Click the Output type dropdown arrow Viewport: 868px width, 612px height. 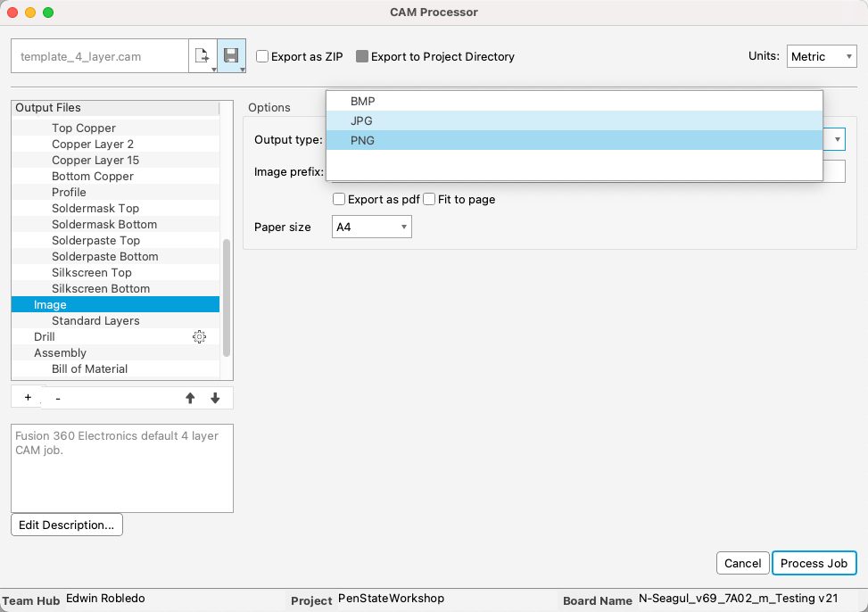coord(837,139)
